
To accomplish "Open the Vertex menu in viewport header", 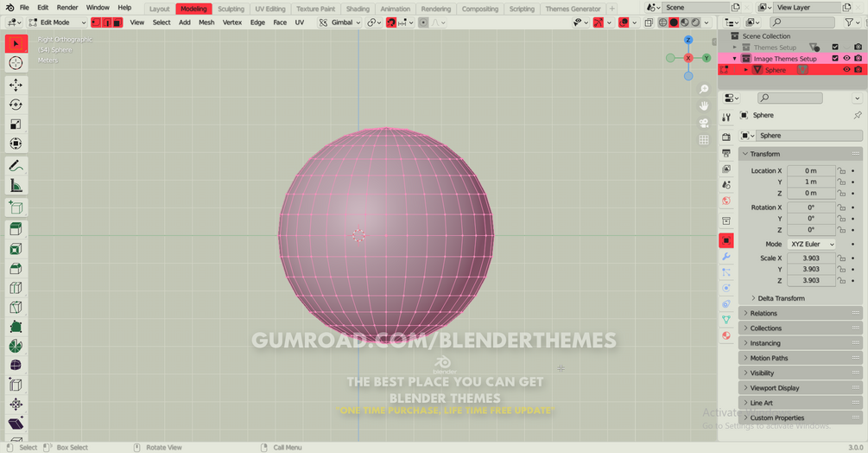I will [232, 22].
